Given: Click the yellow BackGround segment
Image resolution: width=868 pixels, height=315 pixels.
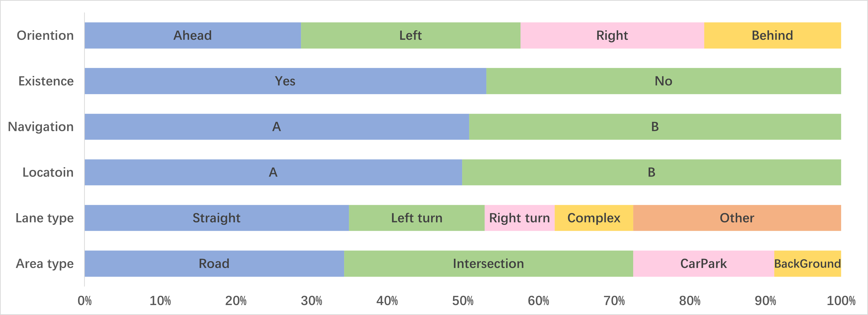Looking at the screenshot, I should point(807,263).
